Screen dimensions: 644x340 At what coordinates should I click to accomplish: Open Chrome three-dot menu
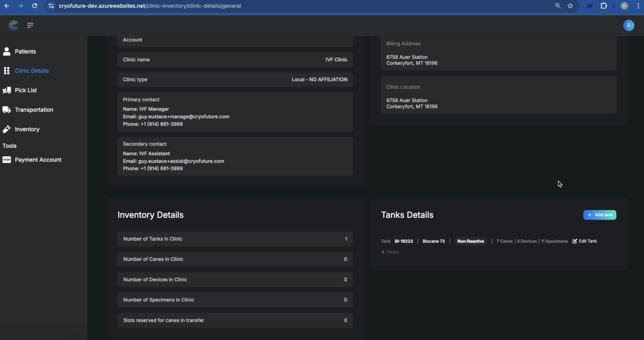[638, 6]
